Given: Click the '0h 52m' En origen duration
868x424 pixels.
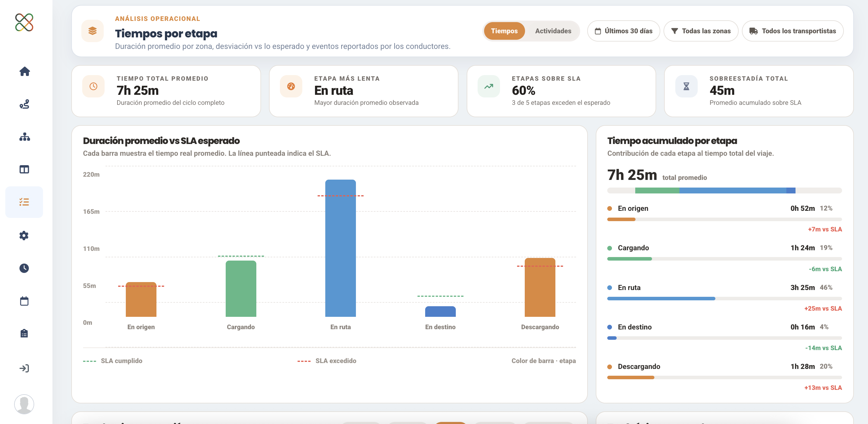Looking at the screenshot, I should (x=803, y=208).
